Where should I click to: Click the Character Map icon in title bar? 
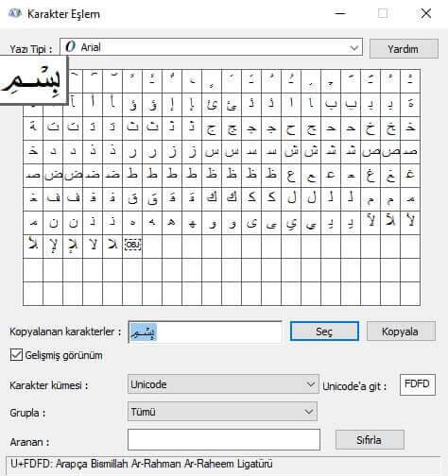coord(14,13)
